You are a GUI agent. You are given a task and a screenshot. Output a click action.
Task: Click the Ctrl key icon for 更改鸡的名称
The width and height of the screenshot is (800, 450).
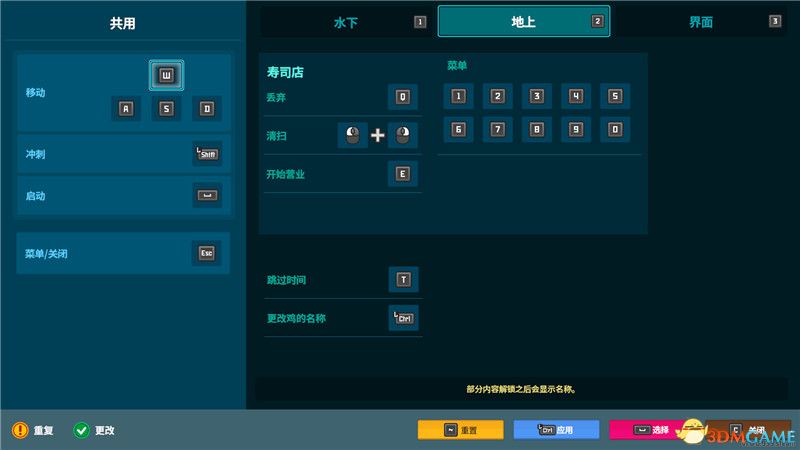point(404,318)
